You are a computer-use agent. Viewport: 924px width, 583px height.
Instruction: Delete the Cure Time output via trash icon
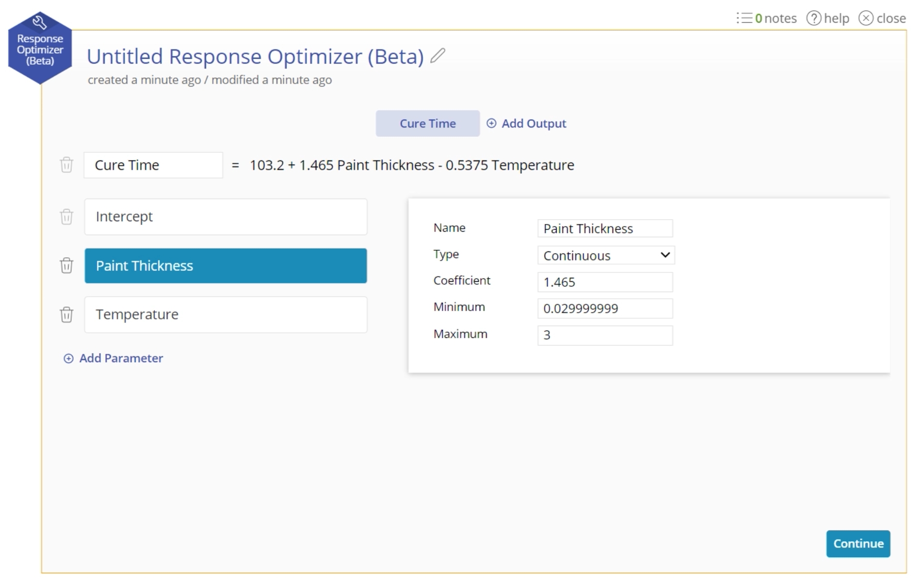pyautogui.click(x=67, y=165)
